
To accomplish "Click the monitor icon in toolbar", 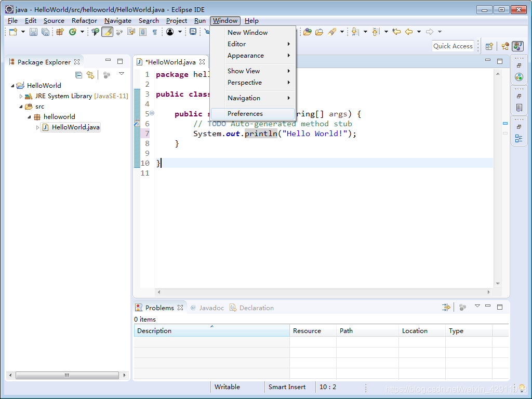I will [193, 32].
